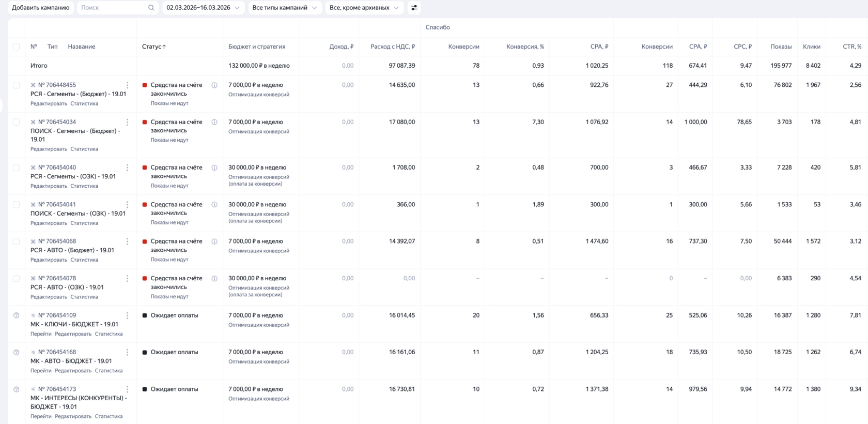Click question mark icon beside campaign 706454173

point(16,389)
